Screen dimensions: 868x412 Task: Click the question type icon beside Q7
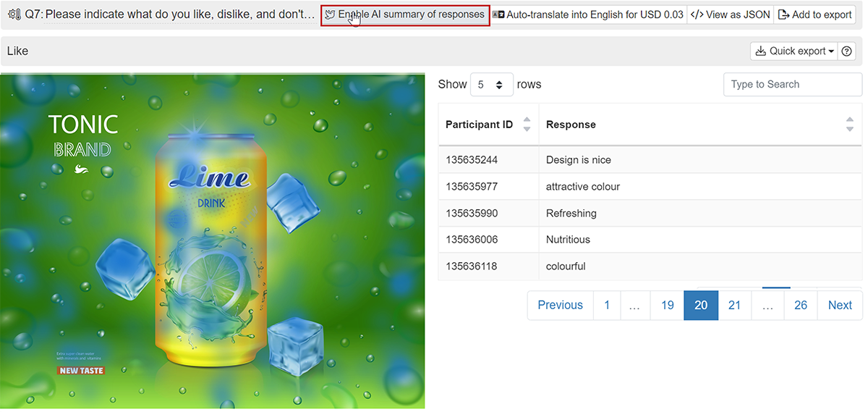(x=14, y=14)
